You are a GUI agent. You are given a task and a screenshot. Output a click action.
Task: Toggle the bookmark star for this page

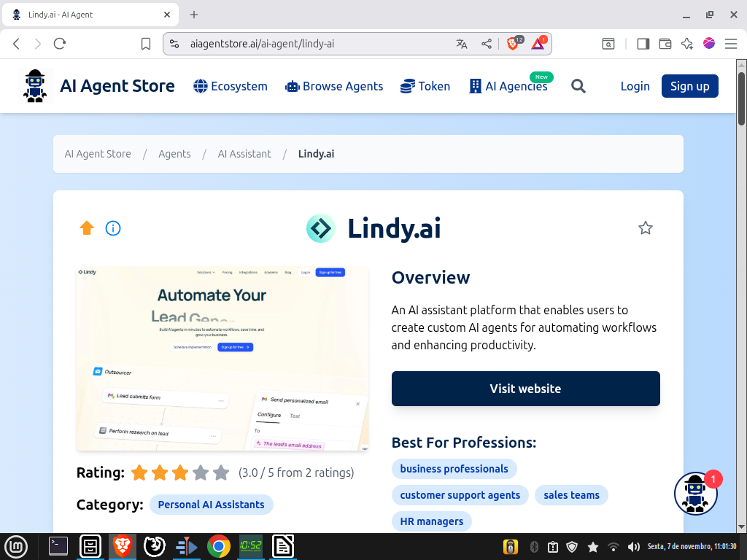click(x=145, y=43)
